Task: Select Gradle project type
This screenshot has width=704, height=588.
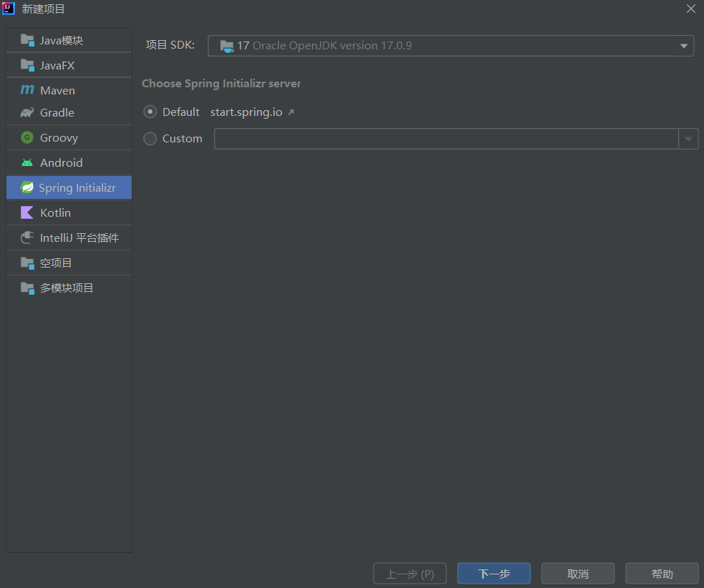Action: click(x=69, y=112)
